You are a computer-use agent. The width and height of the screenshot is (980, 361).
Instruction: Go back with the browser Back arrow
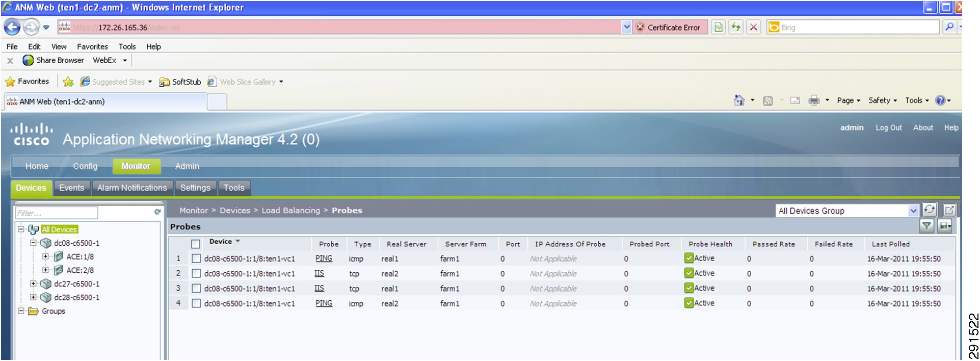tap(12, 27)
